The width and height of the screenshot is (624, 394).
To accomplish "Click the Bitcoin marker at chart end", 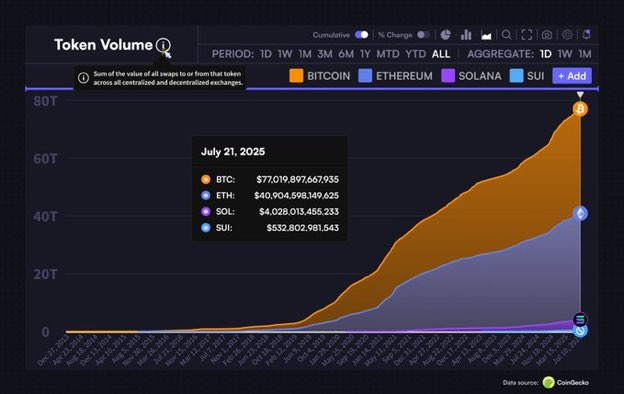I will pyautogui.click(x=580, y=109).
